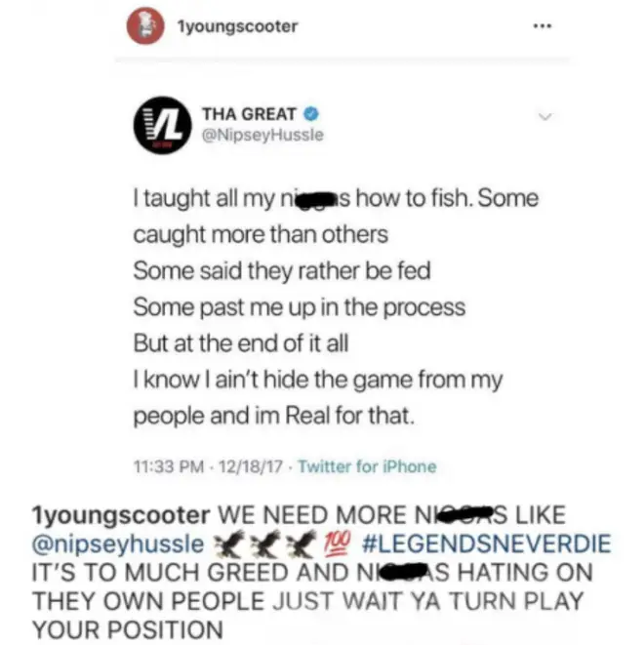Image resolution: width=644 pixels, height=645 pixels.
Task: Click the middle eagle emoji in caption
Action: coord(265,544)
